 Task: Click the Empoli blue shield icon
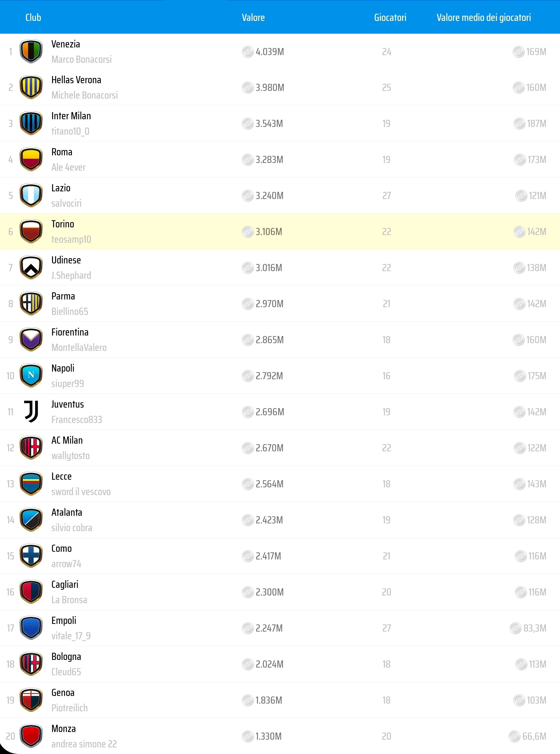pyautogui.click(x=31, y=628)
